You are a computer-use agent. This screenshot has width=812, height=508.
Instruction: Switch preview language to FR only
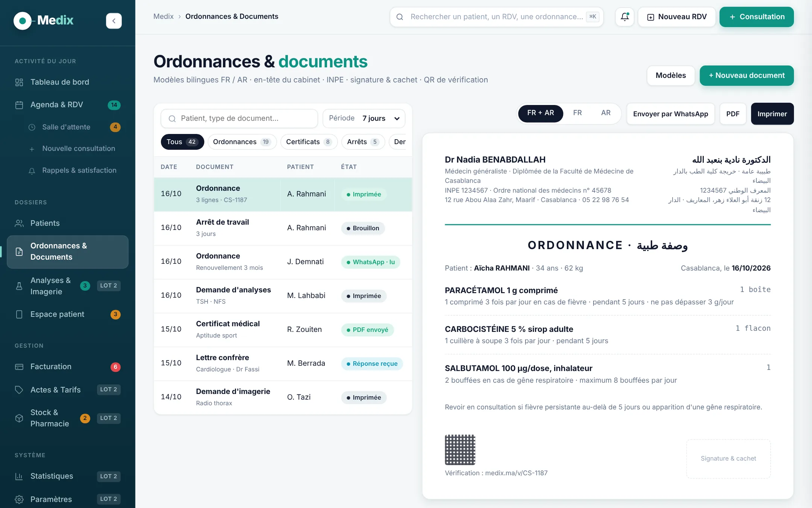[x=577, y=113]
